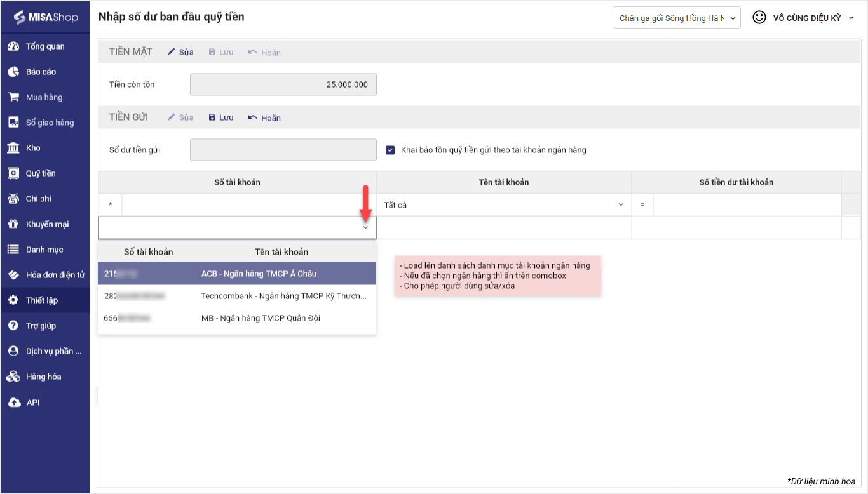Click the Sửa pencil icon under Tiền mặt

pos(171,52)
